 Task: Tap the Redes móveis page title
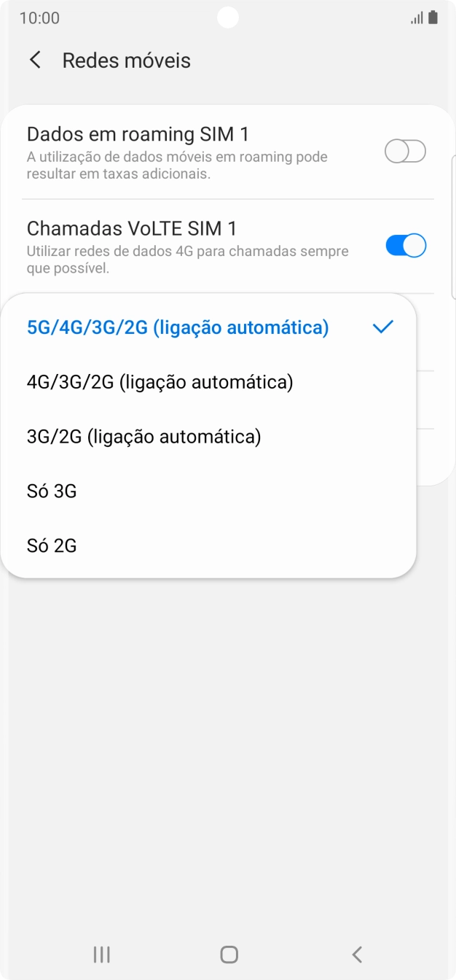click(127, 61)
